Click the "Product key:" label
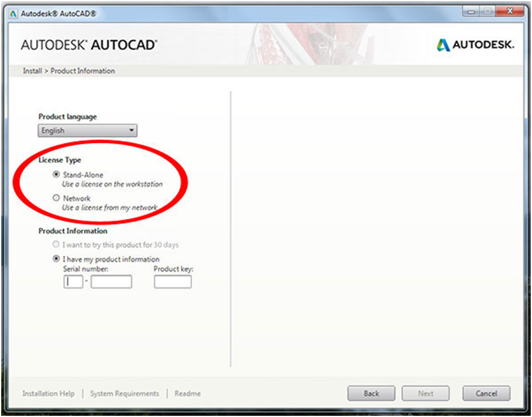The height and width of the screenshot is (417, 532). pos(173,269)
